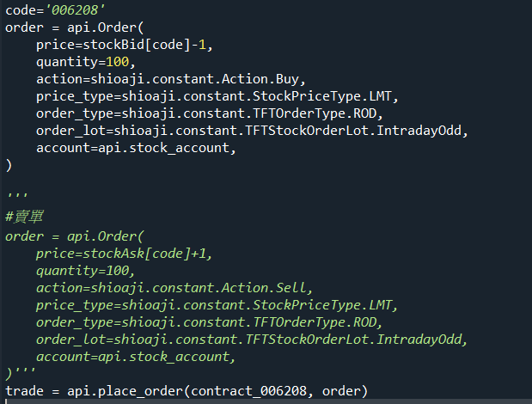Click the code string '006208'
Viewport: 532px width, 404px height.
tap(75, 9)
